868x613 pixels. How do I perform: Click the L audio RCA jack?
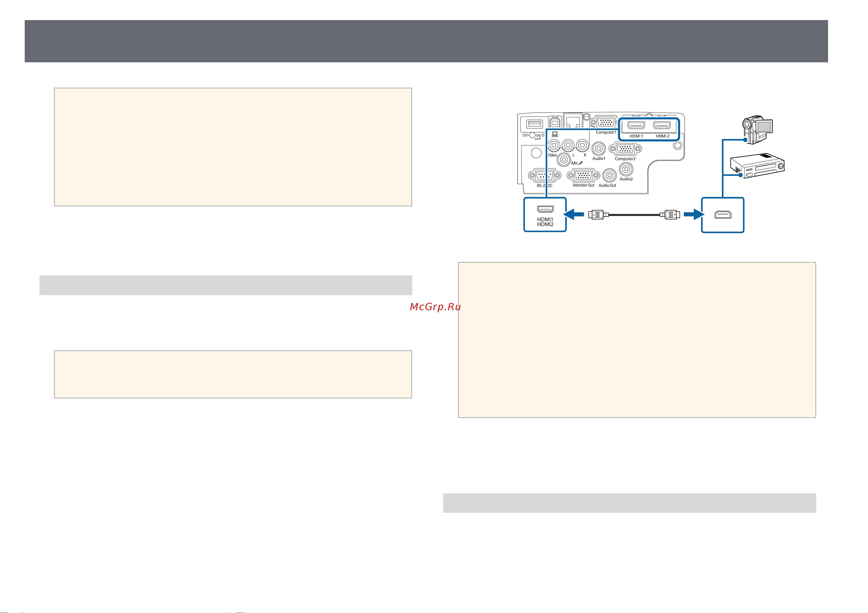[568, 145]
